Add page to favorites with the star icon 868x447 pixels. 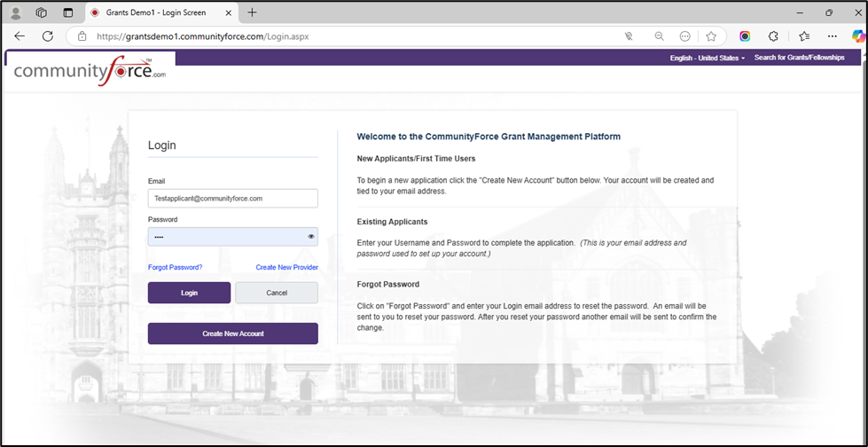click(711, 36)
